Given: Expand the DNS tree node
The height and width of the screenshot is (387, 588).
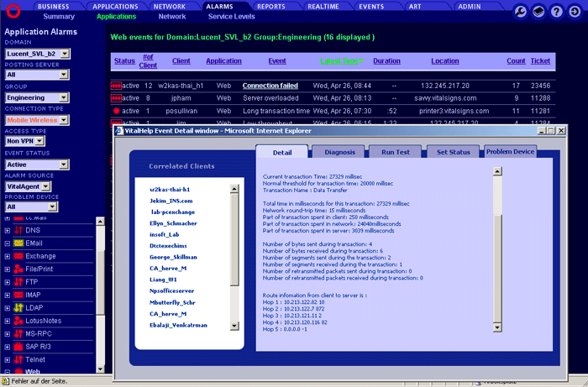Looking at the screenshot, I should (7, 230).
